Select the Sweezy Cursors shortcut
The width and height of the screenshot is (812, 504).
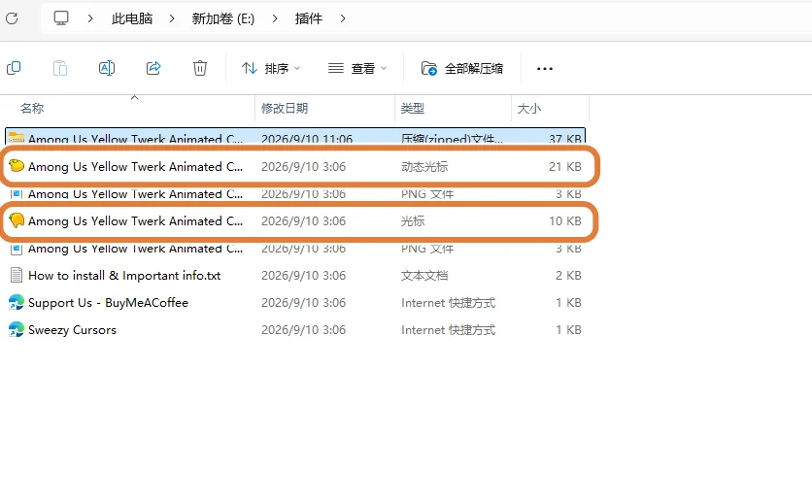[295, 330]
